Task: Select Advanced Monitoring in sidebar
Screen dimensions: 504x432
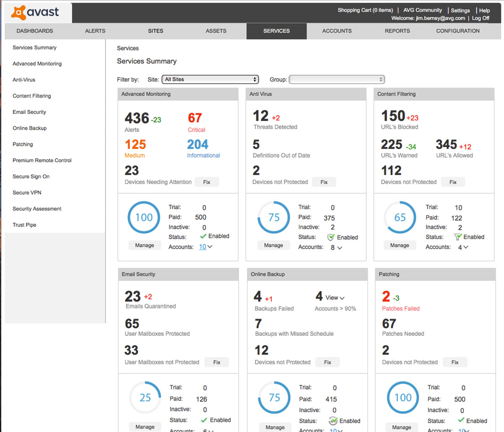Action: coord(37,63)
